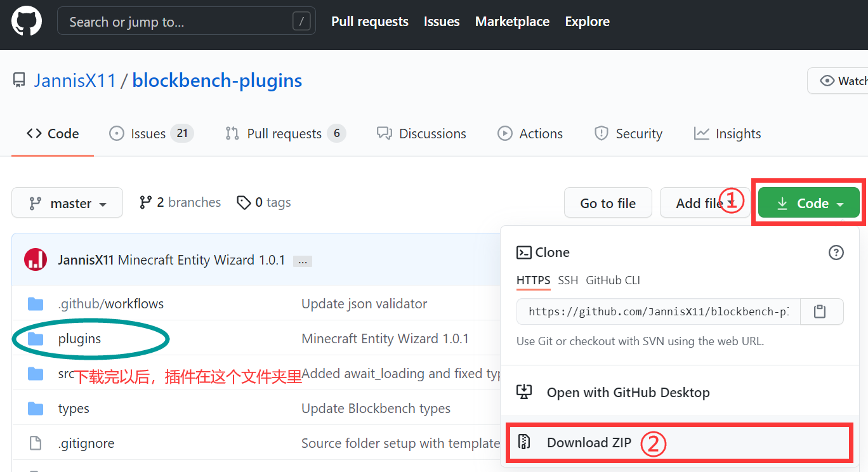The height and width of the screenshot is (472, 868).
Task: Click the GitHub Desktop open icon
Action: 524,392
